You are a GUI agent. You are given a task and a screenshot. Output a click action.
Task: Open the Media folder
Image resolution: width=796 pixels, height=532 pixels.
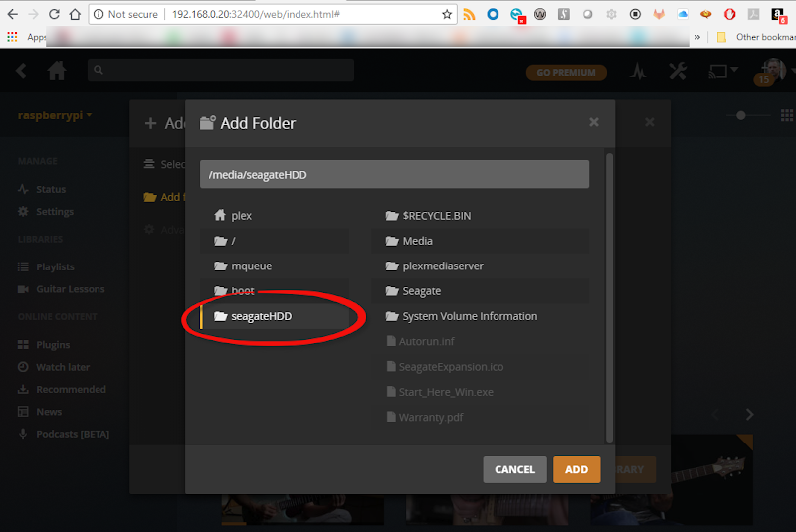click(x=481, y=241)
